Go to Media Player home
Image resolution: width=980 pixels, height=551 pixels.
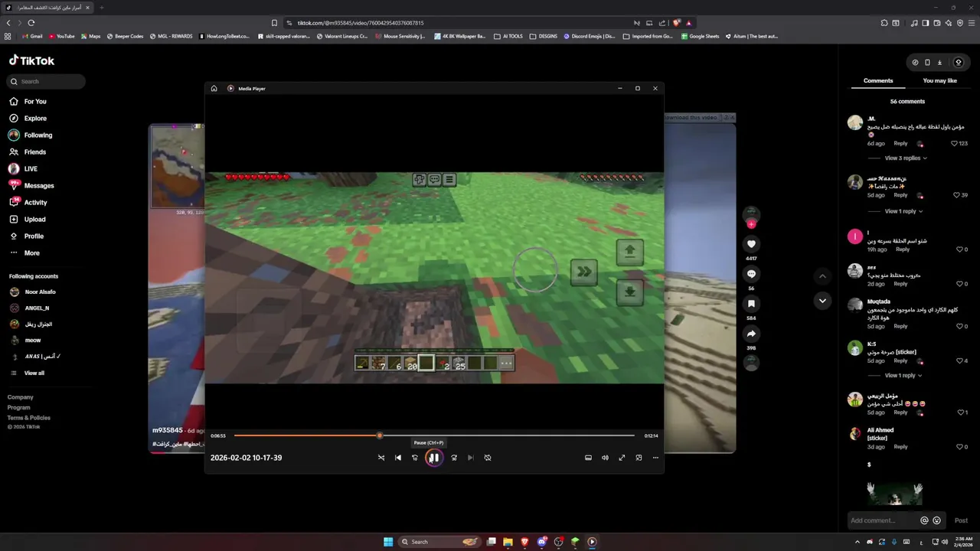[214, 88]
